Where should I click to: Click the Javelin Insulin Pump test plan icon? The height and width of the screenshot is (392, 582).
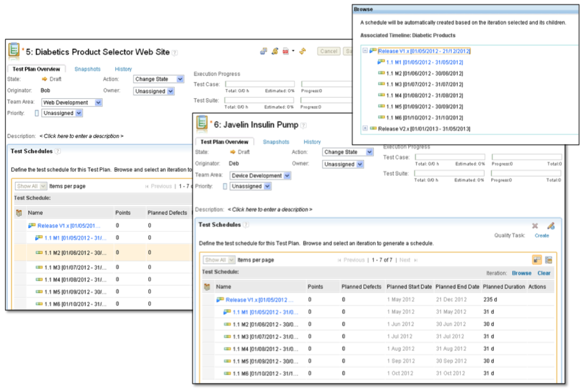click(x=202, y=123)
